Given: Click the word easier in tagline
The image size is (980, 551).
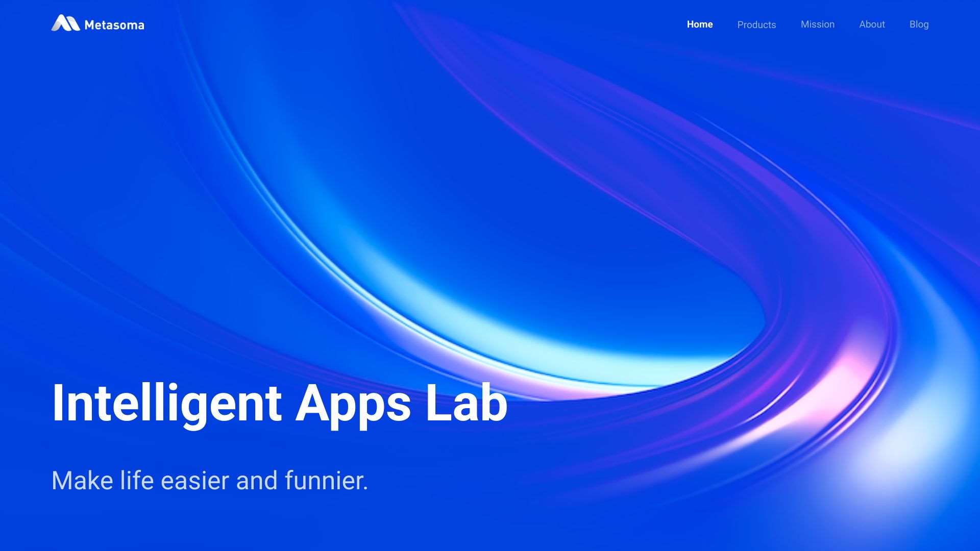Looking at the screenshot, I should [195, 482].
